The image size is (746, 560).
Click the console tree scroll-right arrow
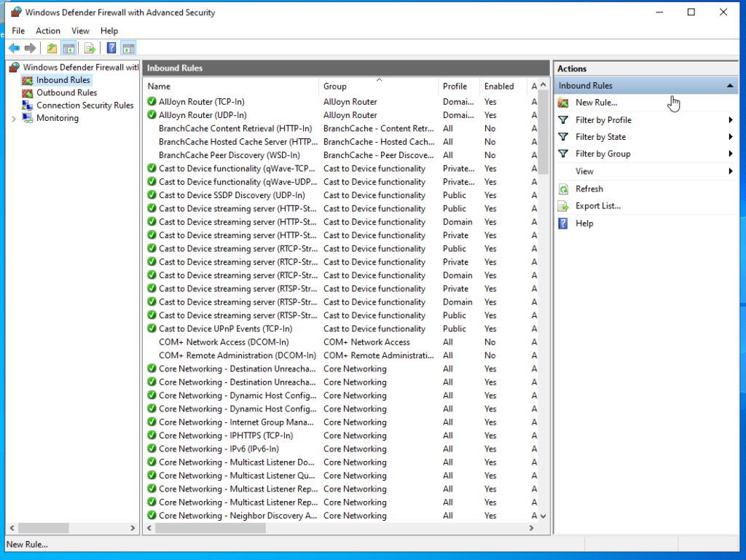tap(133, 528)
